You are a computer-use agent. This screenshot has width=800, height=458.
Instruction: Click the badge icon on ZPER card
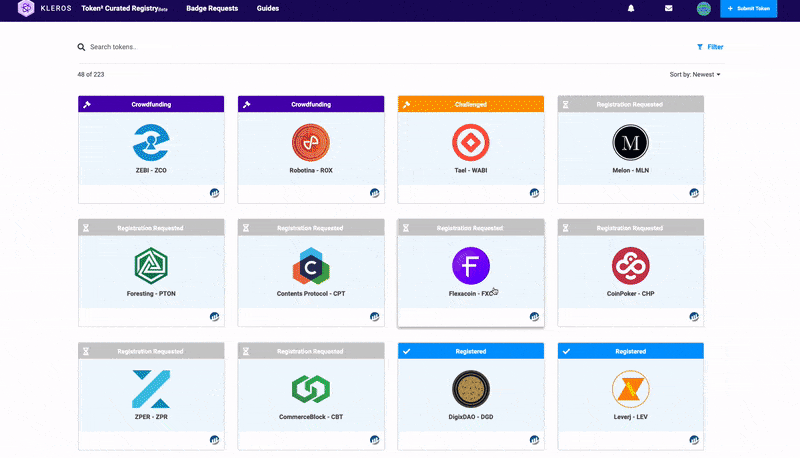click(x=214, y=440)
